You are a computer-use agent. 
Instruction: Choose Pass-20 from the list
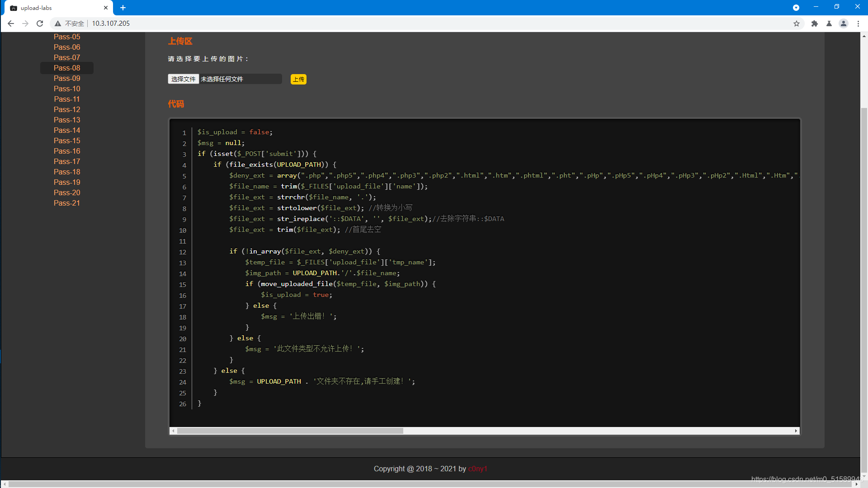(67, 192)
